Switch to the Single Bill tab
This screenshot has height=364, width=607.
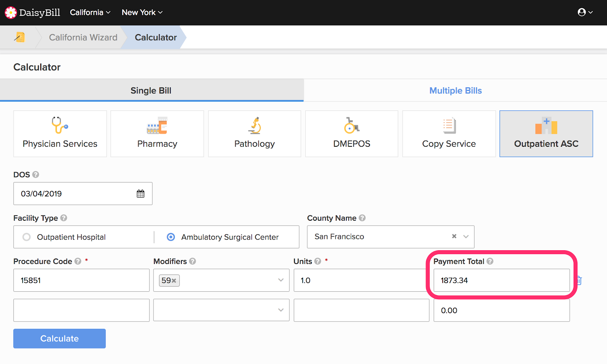tap(151, 90)
